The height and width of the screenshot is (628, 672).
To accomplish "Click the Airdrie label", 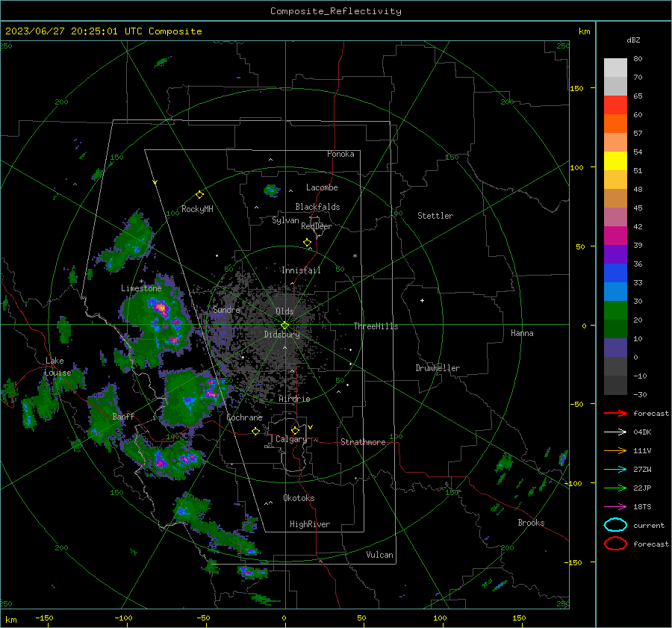I will [x=294, y=399].
